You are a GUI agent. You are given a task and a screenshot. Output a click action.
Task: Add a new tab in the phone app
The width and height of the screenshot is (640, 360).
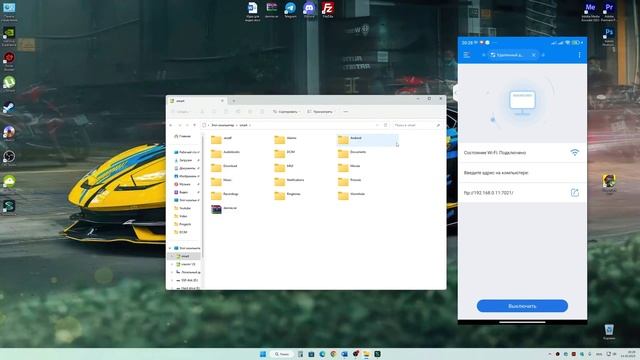543,55
